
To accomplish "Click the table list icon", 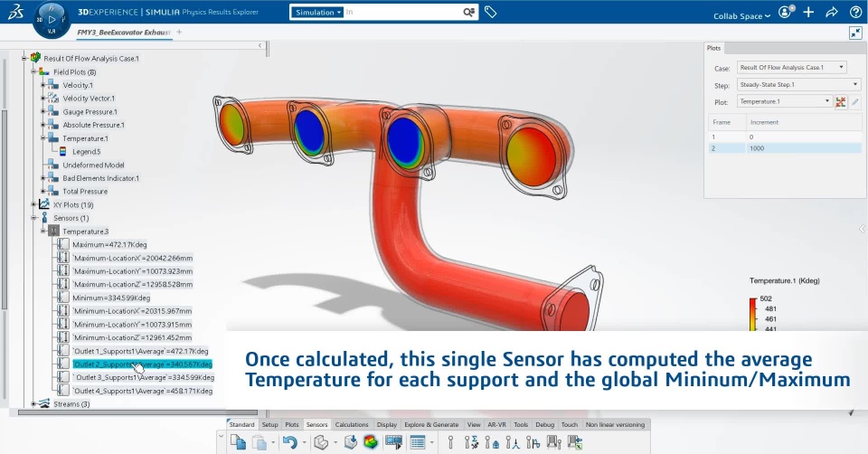I will click(418, 442).
